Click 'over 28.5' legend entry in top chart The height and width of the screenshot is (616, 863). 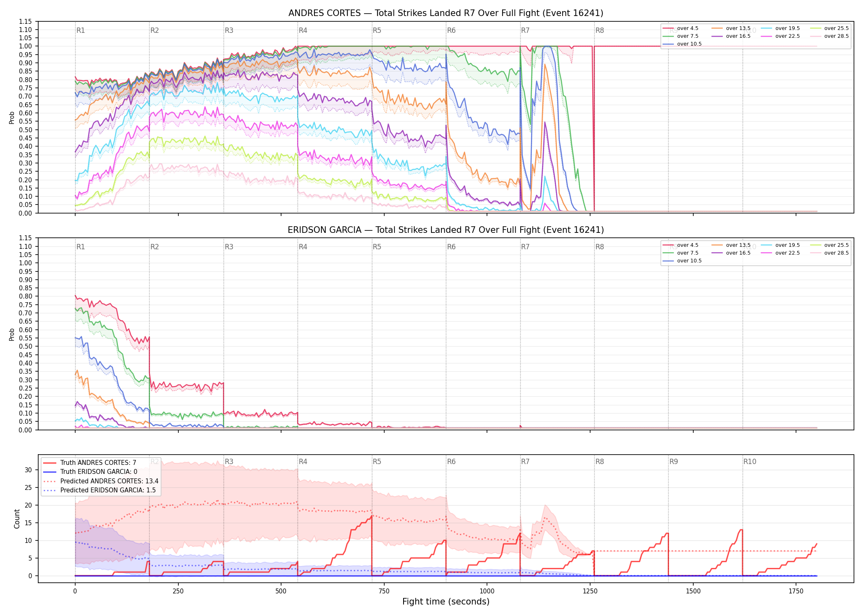[829, 36]
